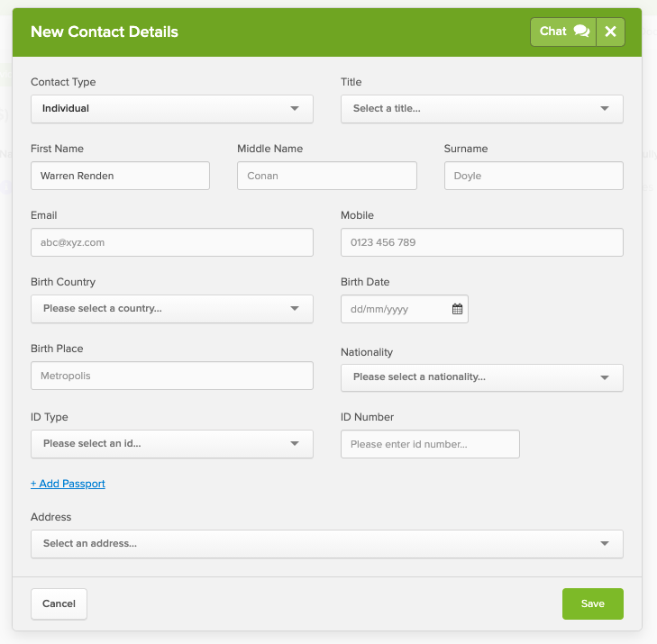Select the Email input field
This screenshot has height=644, width=657.
point(171,242)
